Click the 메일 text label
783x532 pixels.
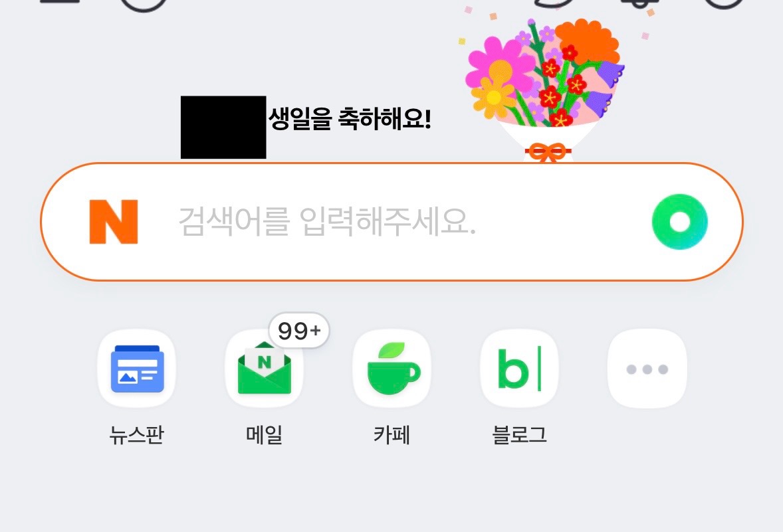tap(264, 436)
